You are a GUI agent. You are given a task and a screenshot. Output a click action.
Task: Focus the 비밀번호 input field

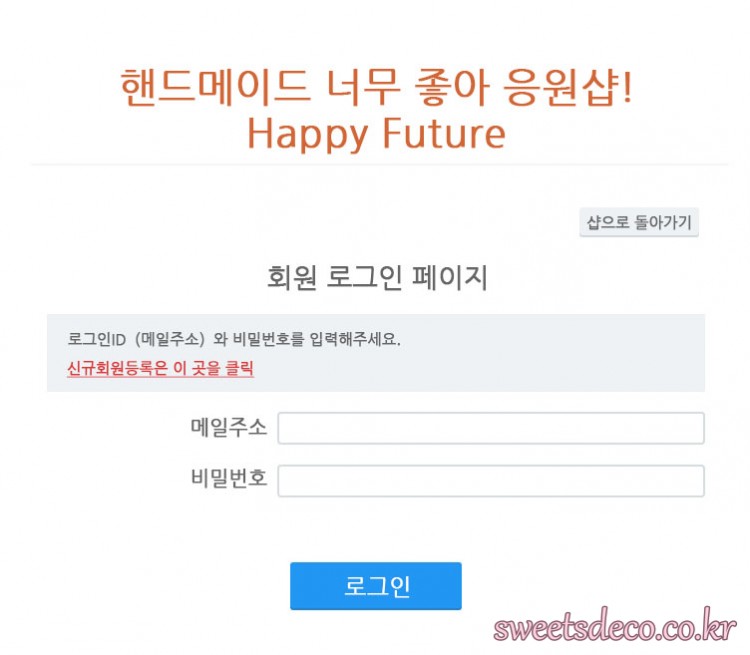[491, 481]
